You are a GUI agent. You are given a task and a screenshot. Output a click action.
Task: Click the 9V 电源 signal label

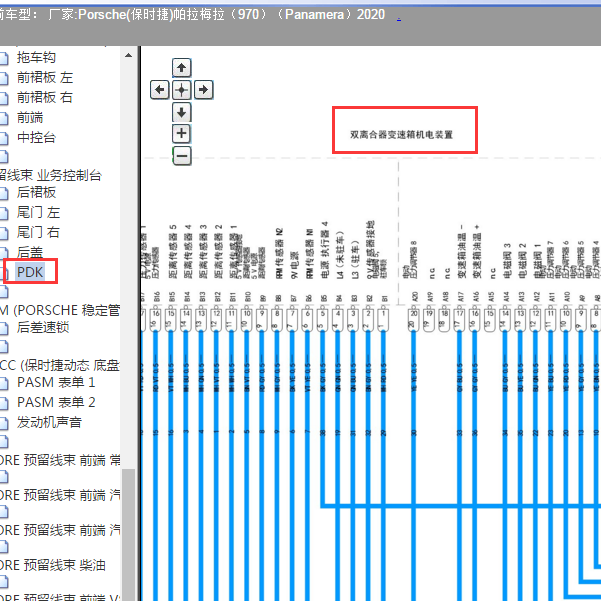coord(294,265)
